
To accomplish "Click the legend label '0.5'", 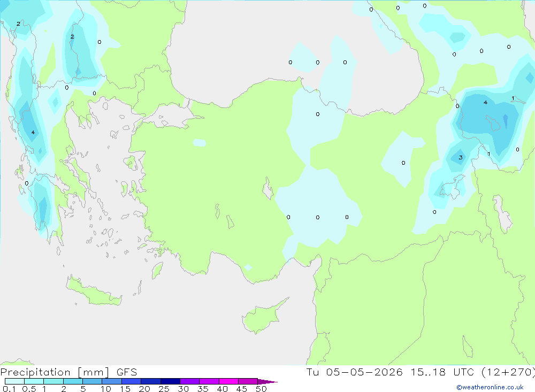I will point(29,389).
